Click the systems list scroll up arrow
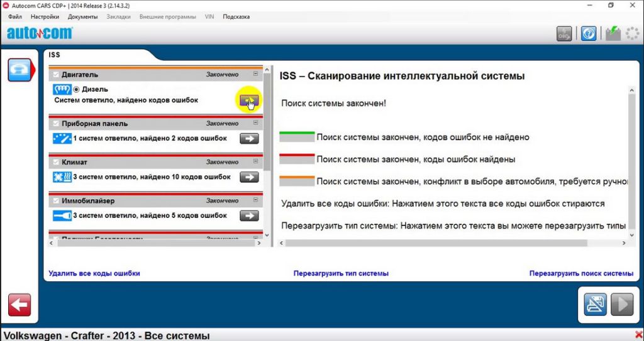644x341 pixels. pos(267,70)
